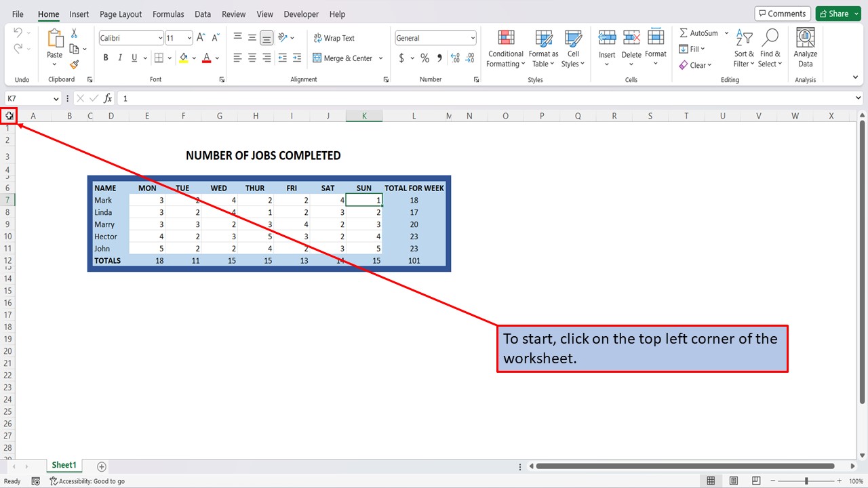Select the Sheet1 tab
The width and height of the screenshot is (868, 488).
(x=64, y=466)
